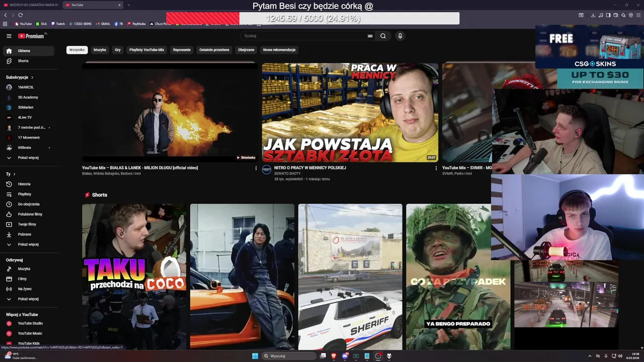Open NITRO O PRACY W MENNICY title
The width and height of the screenshot is (644, 362).
(310, 168)
